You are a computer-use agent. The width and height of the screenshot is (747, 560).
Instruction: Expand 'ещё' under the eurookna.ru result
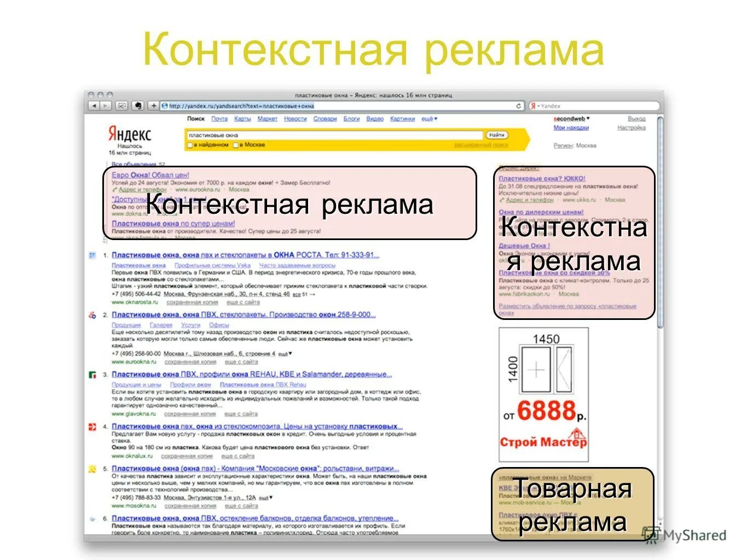tap(286, 353)
